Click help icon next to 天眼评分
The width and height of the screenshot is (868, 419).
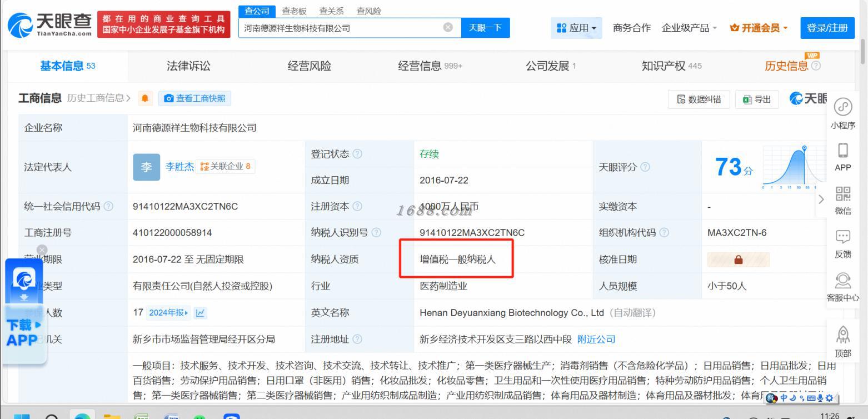(645, 167)
